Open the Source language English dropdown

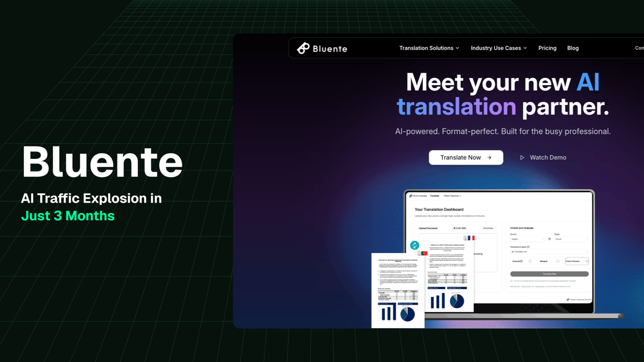pyautogui.click(x=527, y=239)
